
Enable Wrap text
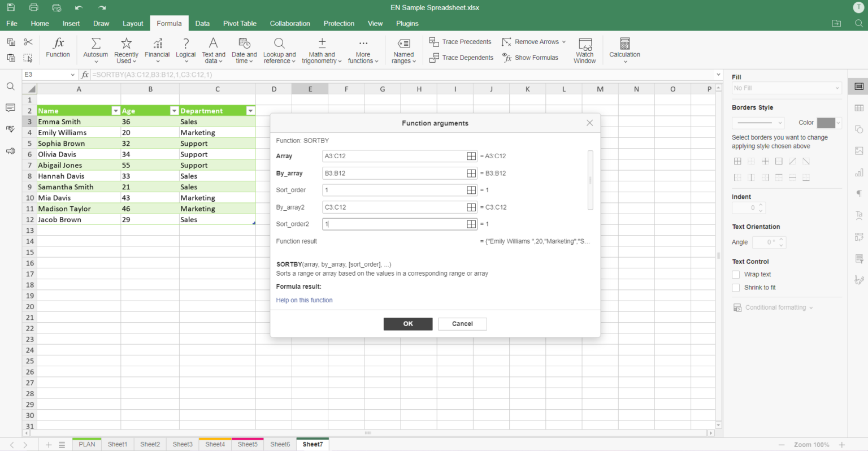(x=736, y=274)
